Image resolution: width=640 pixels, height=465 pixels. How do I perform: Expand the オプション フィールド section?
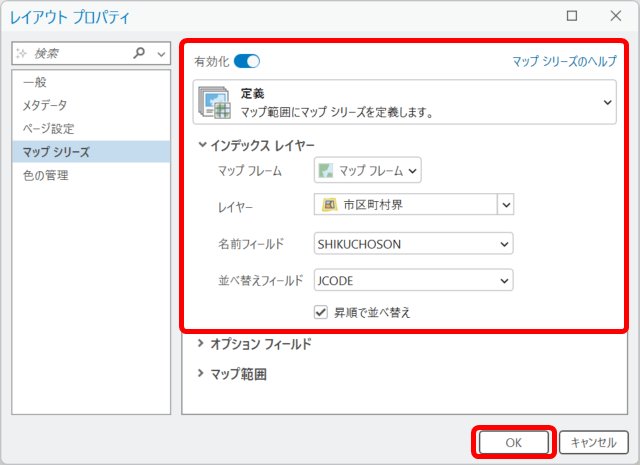tap(203, 344)
